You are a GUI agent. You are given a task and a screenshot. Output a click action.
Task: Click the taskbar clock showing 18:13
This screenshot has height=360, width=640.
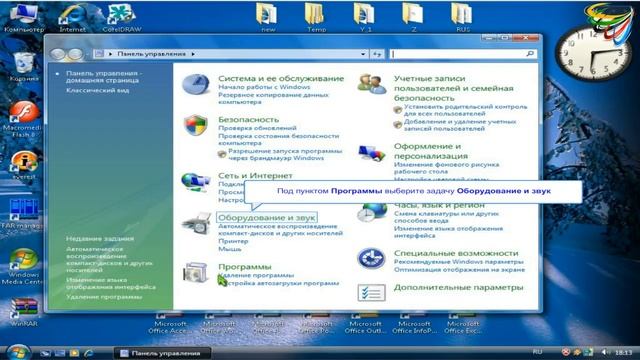point(623,352)
